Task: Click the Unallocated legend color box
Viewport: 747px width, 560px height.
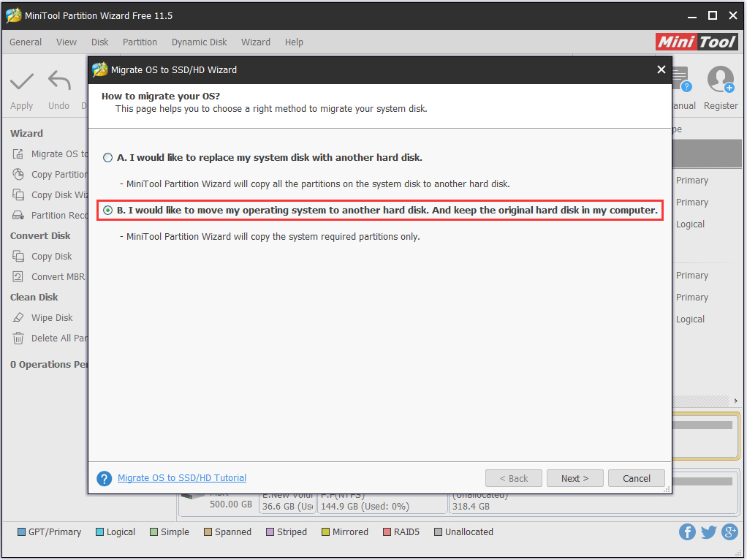Action: click(438, 532)
